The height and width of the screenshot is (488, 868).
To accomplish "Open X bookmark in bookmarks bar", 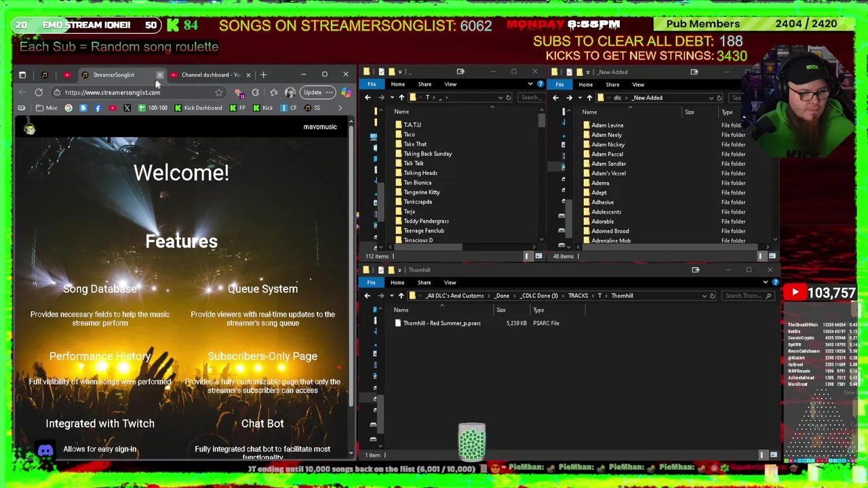I will point(127,108).
